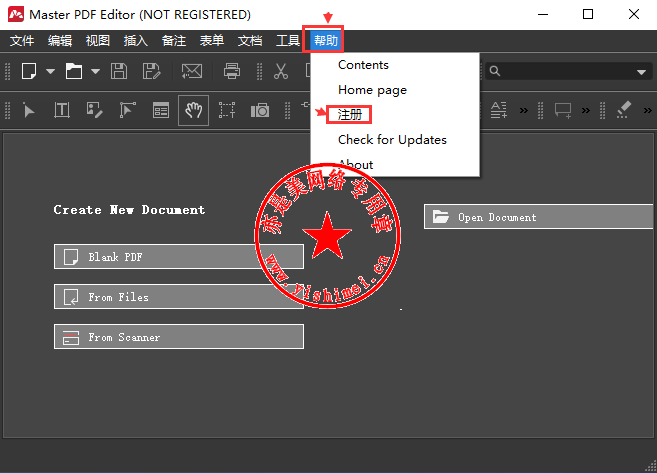Viewport: 657px width, 473px height.
Task: Click the Print icon
Action: click(x=232, y=71)
